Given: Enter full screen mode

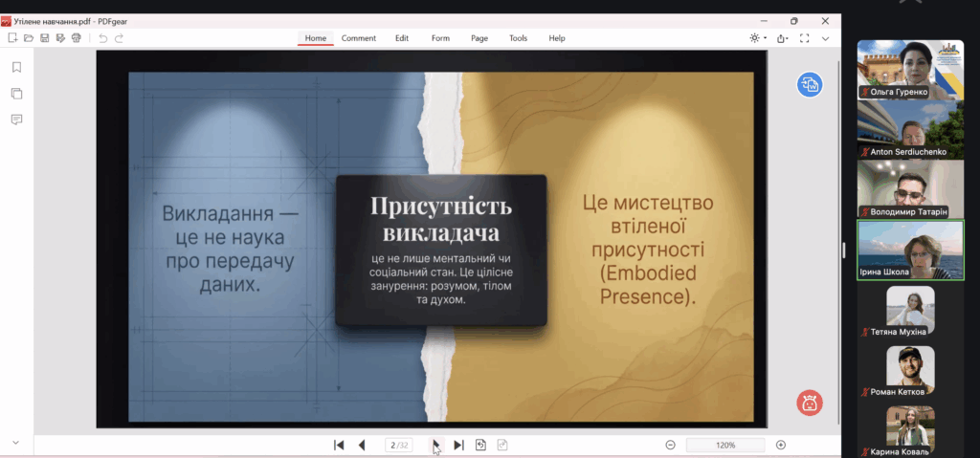Looking at the screenshot, I should 805,38.
